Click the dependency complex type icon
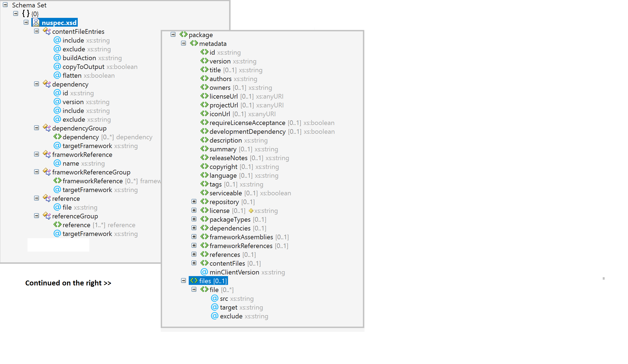 (x=47, y=84)
